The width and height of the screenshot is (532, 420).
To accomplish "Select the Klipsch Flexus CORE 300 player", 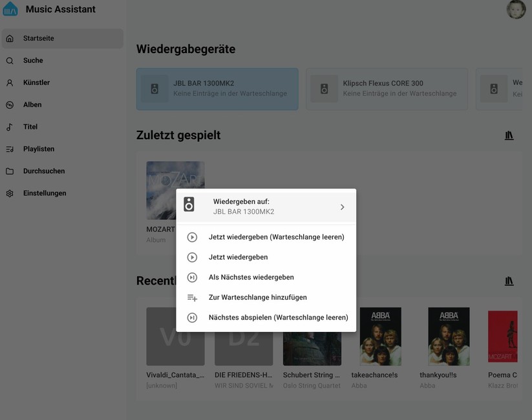I will [387, 87].
